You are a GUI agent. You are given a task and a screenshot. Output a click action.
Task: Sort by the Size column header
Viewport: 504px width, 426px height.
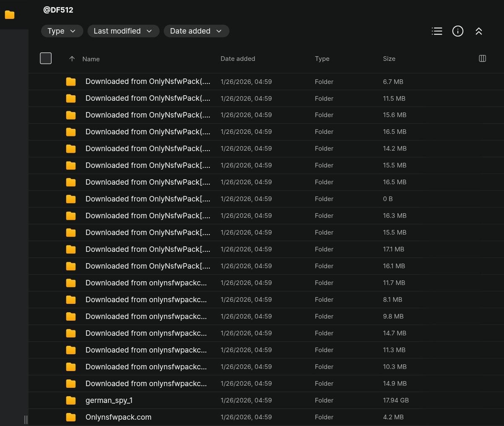pos(389,59)
